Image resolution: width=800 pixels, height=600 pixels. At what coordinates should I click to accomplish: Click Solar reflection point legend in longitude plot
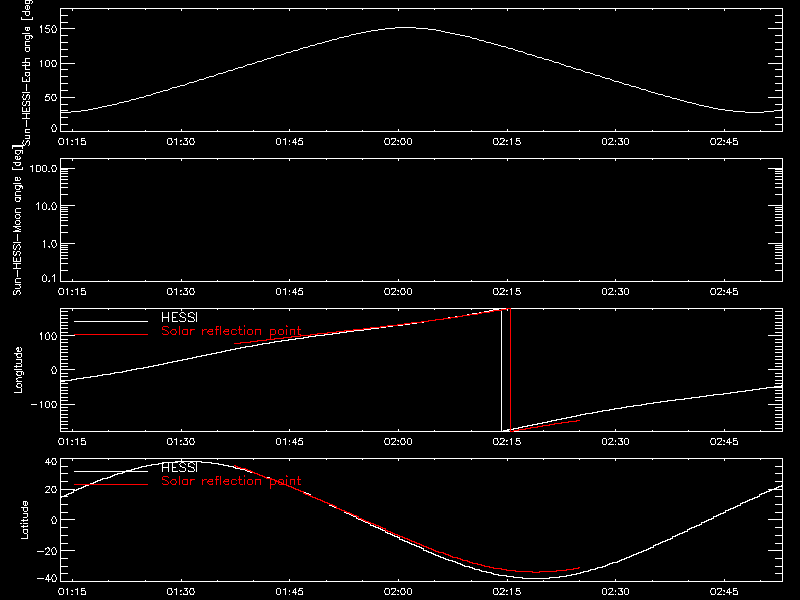point(231,331)
